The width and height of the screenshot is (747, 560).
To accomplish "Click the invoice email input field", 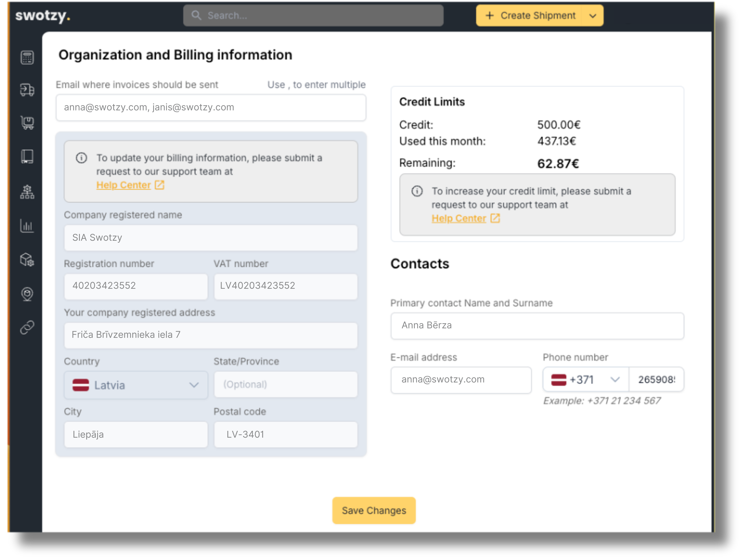I will click(211, 107).
